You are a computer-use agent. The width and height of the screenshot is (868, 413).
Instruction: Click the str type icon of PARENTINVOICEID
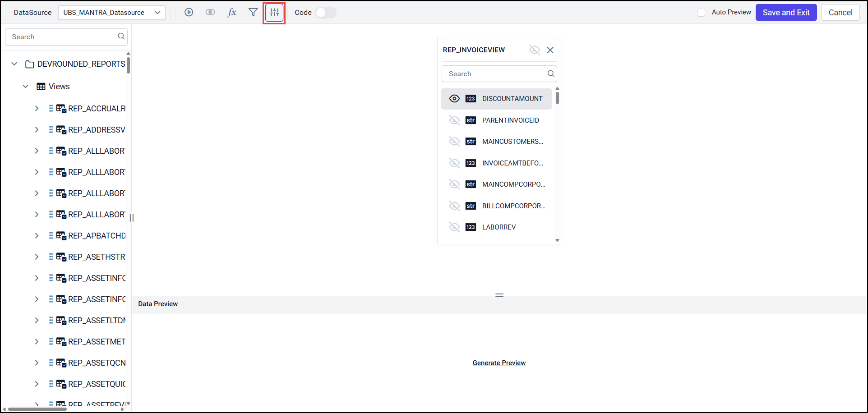[471, 120]
